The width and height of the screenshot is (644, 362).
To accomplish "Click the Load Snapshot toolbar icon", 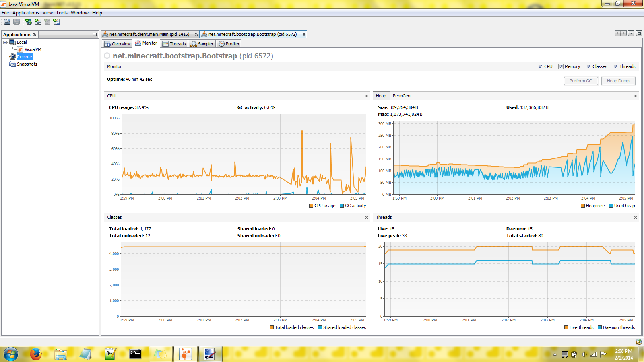I will point(7,22).
